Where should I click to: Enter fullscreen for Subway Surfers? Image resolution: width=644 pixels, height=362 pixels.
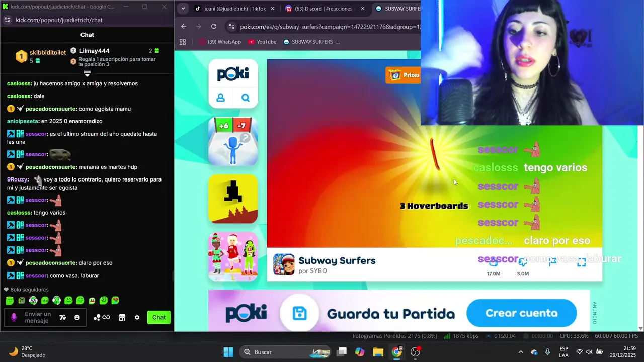pyautogui.click(x=581, y=262)
